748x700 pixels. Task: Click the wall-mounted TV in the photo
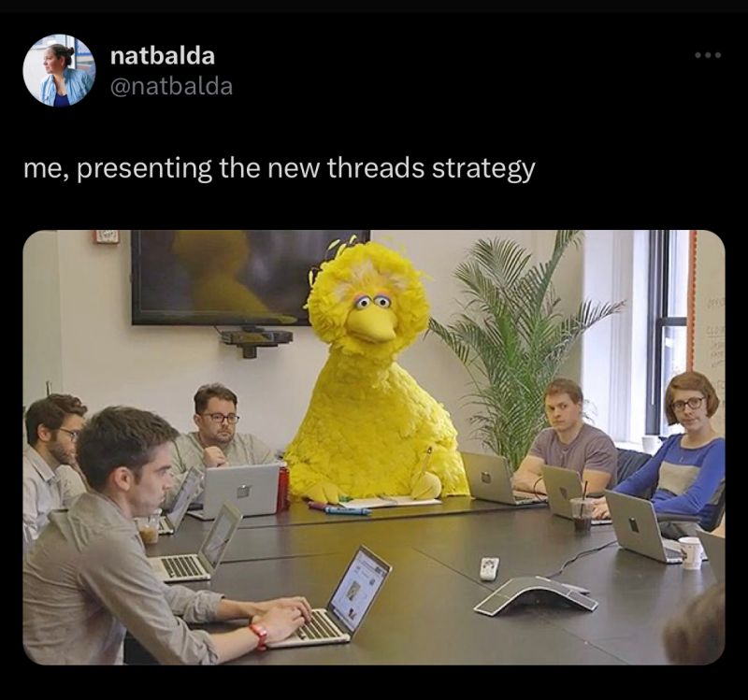[x=250, y=278]
